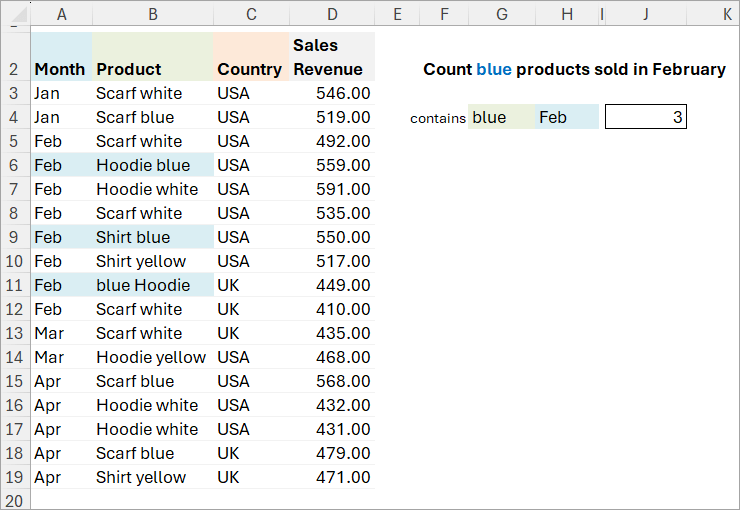Select the 'Hoodie blue' cell

153,165
